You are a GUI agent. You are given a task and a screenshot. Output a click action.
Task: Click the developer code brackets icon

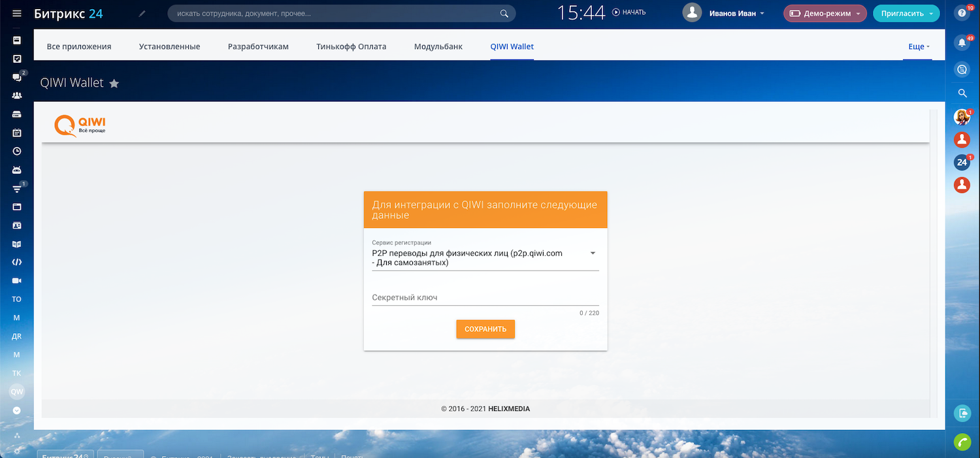pyautogui.click(x=17, y=262)
